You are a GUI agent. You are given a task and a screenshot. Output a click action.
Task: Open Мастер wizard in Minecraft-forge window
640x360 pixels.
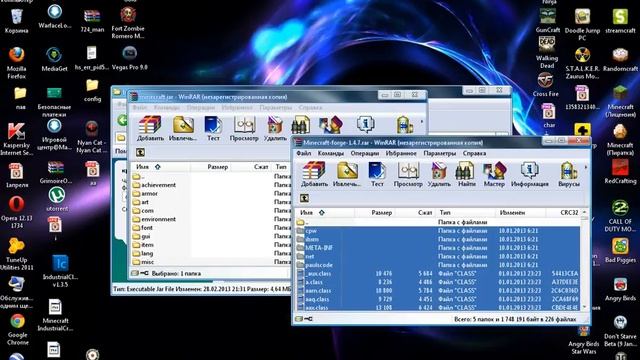tap(494, 174)
